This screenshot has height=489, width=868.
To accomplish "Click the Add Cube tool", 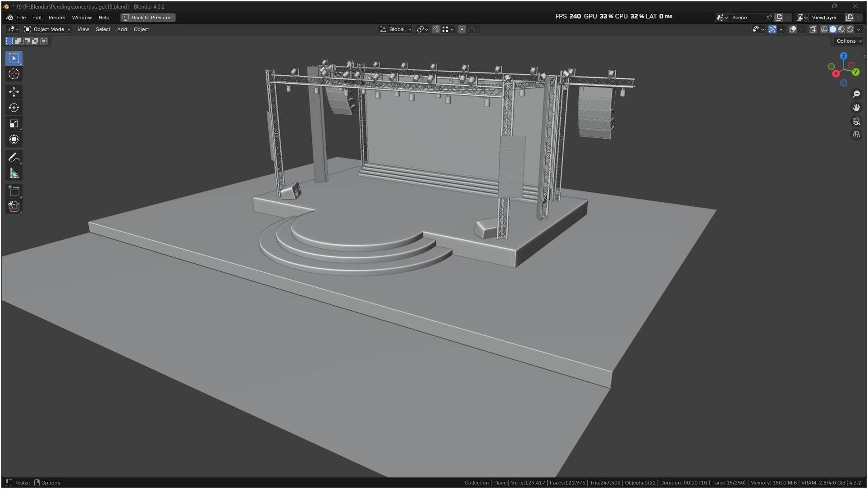I will coord(14,191).
